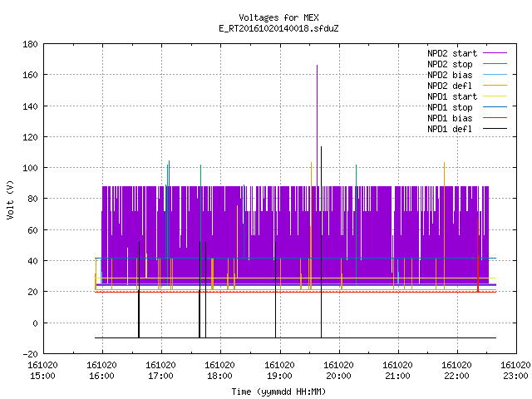Click the black NPD1 defl legend line
Viewport: 532px width, 399px height.
pos(495,129)
